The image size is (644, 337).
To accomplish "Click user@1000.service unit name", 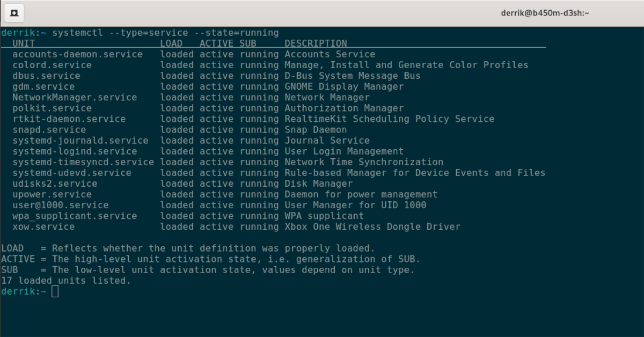I will coord(61,205).
